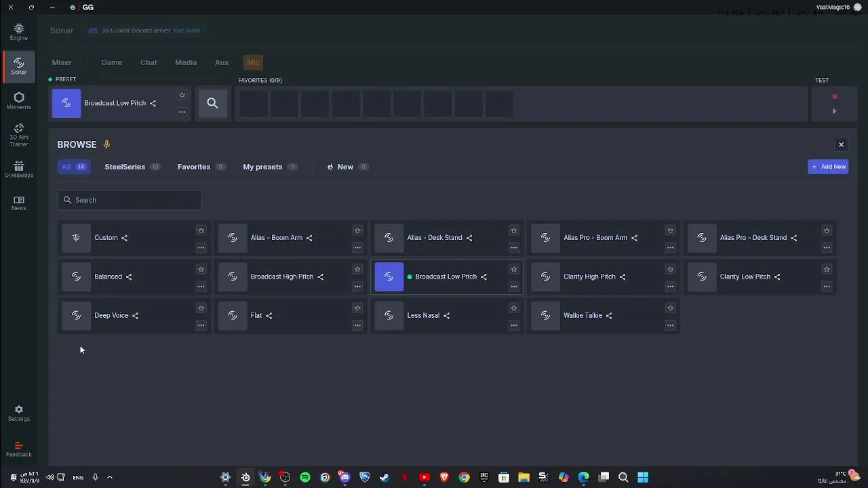The image size is (868, 488).
Task: Click the Less Nasal preset icon
Action: click(x=389, y=315)
